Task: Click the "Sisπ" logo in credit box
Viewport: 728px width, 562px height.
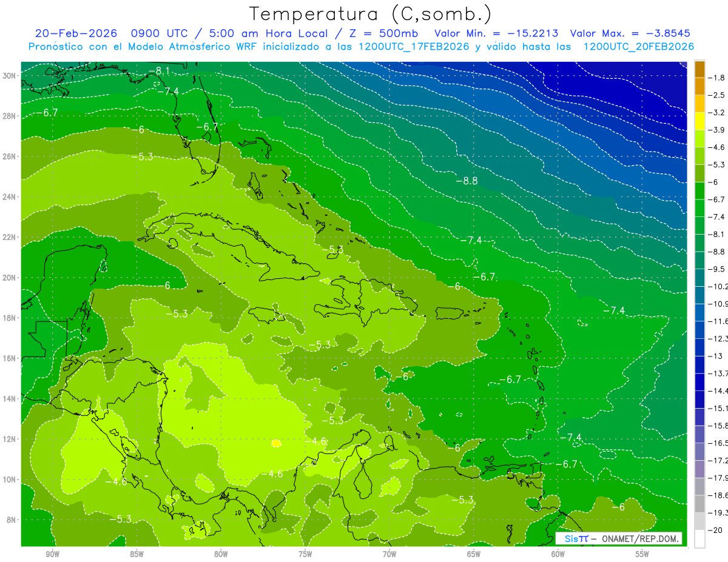Action: (x=576, y=538)
